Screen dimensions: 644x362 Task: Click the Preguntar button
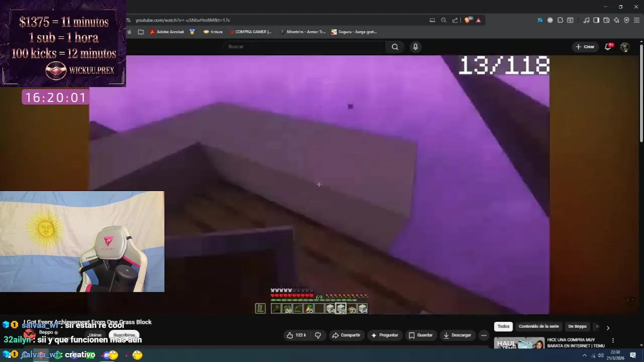coord(385,335)
